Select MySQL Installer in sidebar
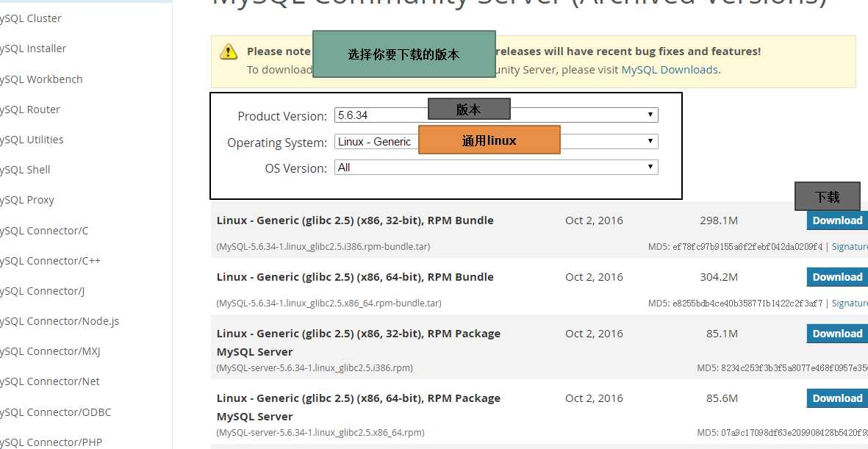868x449 pixels. [x=33, y=49]
